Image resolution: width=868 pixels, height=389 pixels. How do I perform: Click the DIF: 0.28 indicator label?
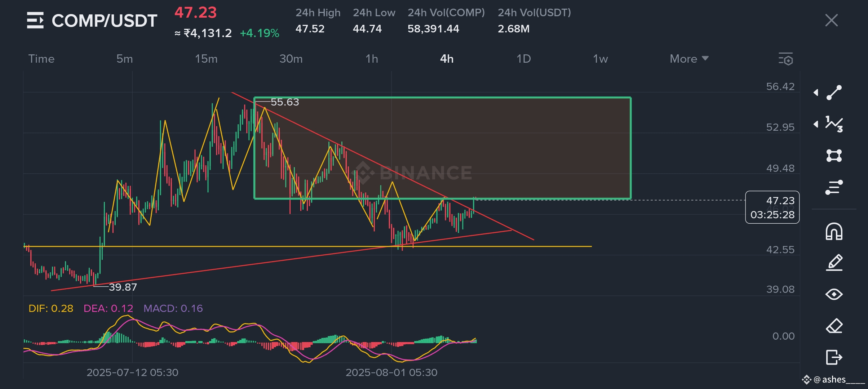pos(51,309)
